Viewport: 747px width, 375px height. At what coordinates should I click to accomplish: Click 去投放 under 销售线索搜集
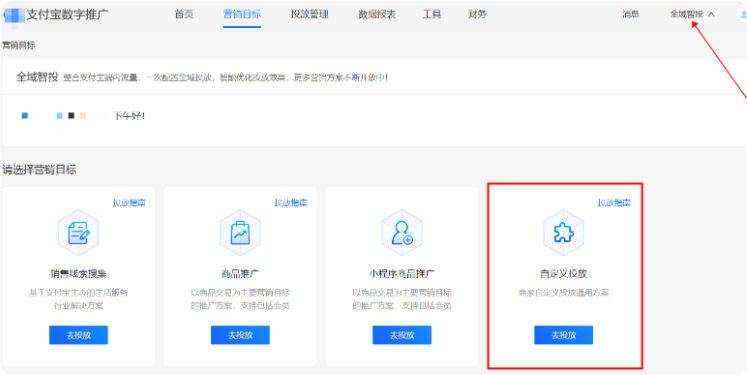tap(79, 335)
